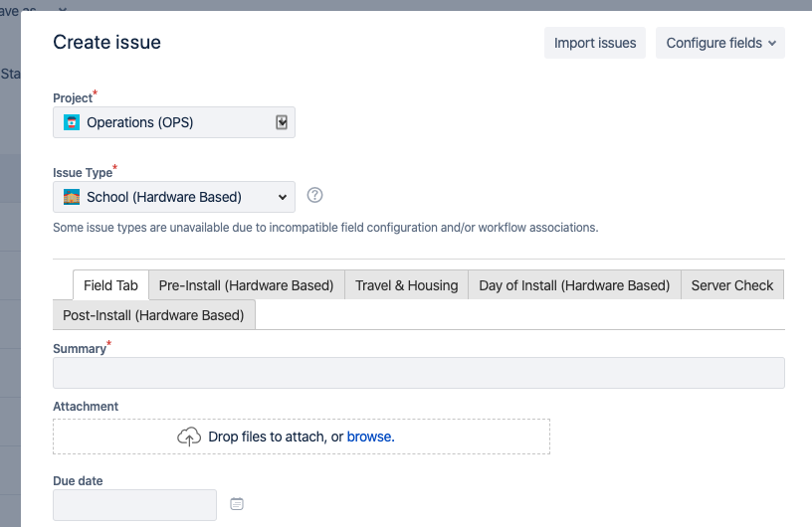Open the Day of Install (Hardware Based) tab
Screen dimensions: 812x527
coord(574,285)
